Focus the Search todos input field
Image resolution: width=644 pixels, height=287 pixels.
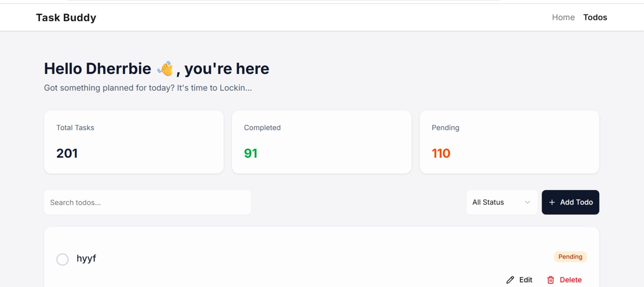pyautogui.click(x=147, y=202)
